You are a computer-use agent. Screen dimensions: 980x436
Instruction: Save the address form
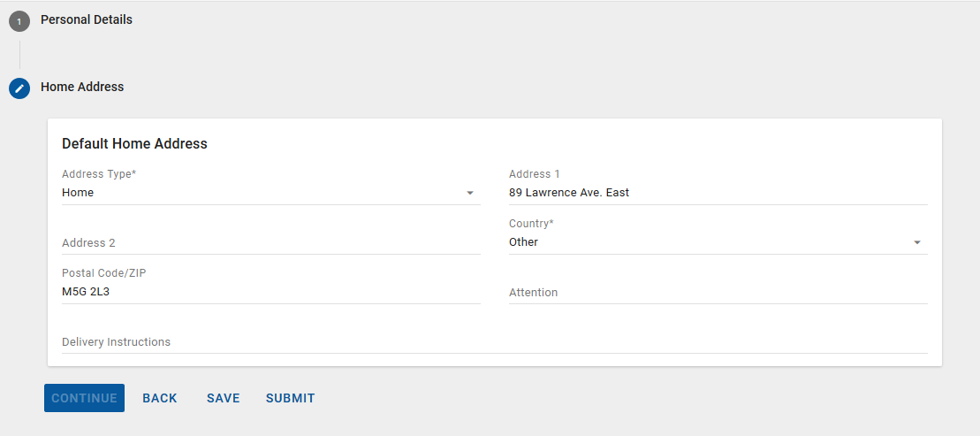tap(224, 398)
